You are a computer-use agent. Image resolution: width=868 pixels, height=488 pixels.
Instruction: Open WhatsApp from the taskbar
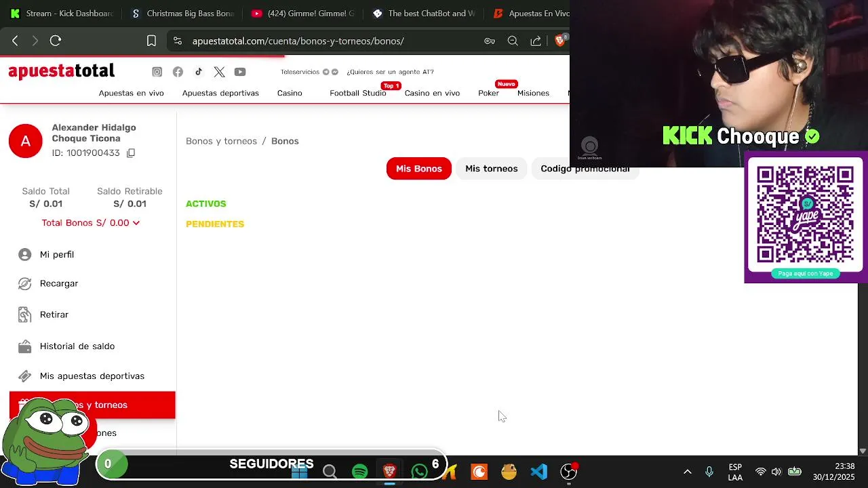pos(419,471)
